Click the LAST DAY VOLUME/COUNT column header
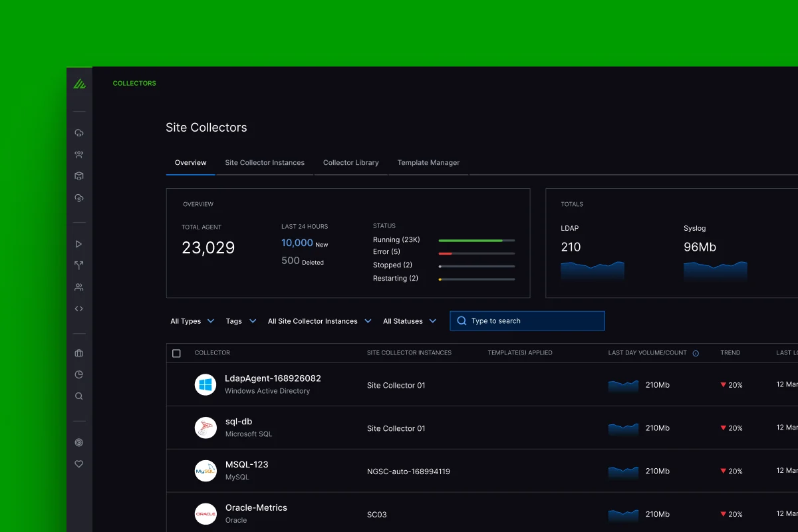The width and height of the screenshot is (798, 532). [648, 353]
